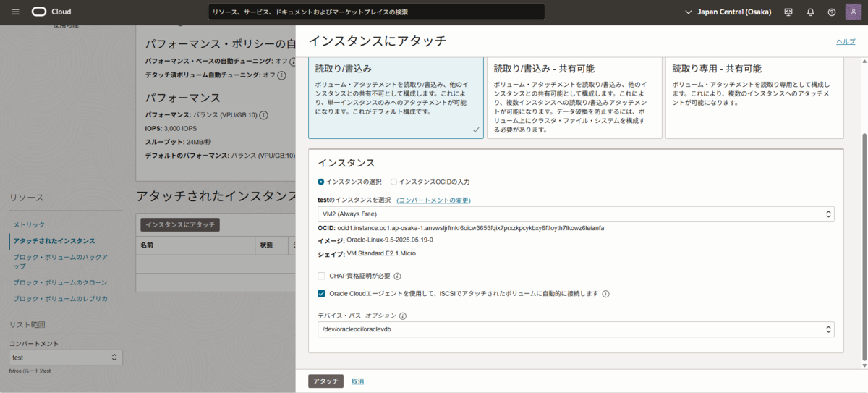Screen dimensions: 868x393
Task: Enable CHAP資格証明が必要 checkbox
Action: (x=321, y=276)
